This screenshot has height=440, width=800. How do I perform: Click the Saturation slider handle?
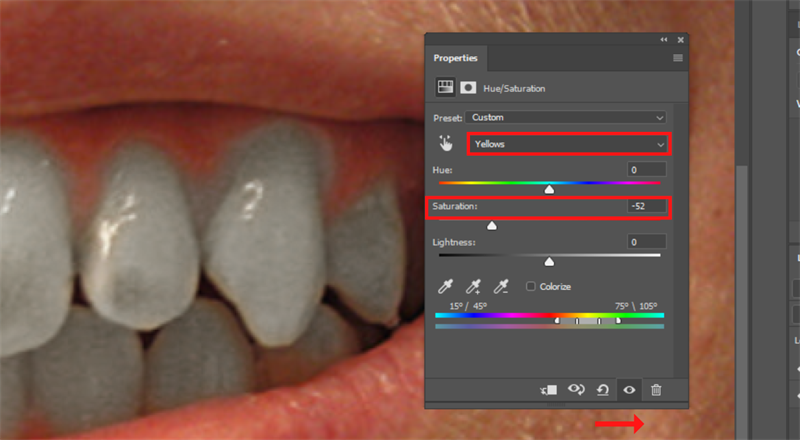tap(492, 226)
